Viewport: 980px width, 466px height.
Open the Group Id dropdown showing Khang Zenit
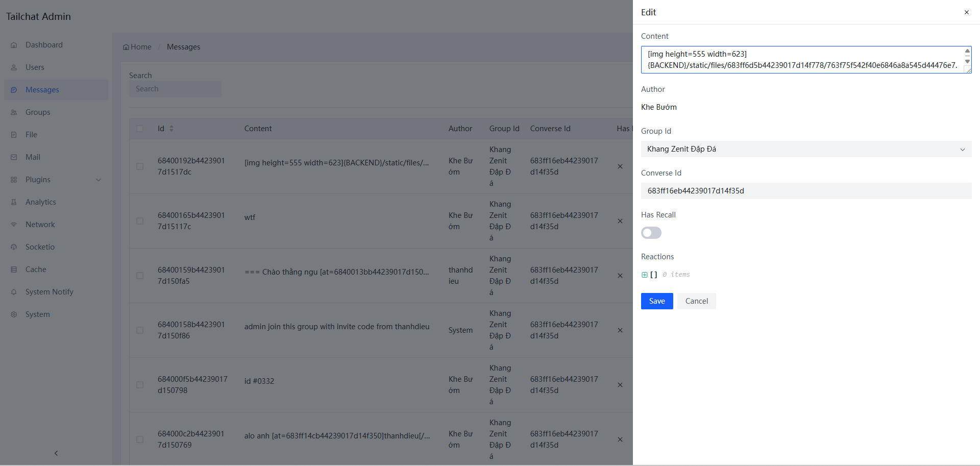pos(805,149)
